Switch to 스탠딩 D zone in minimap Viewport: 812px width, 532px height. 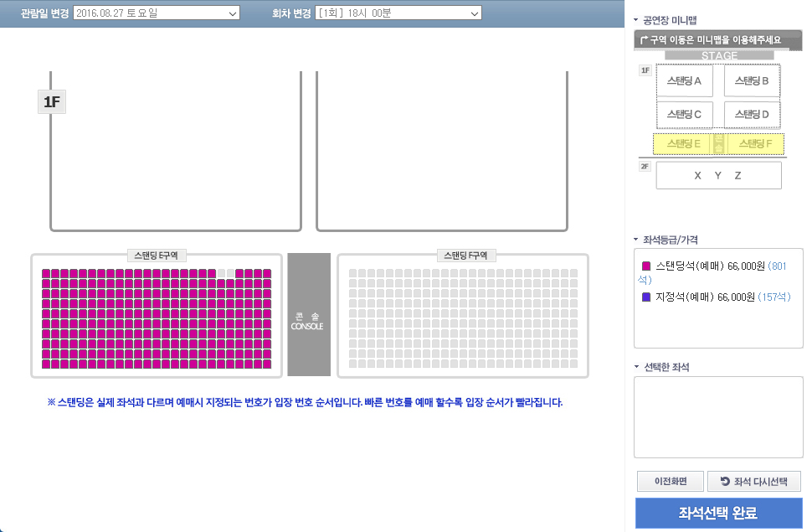pyautogui.click(x=752, y=114)
